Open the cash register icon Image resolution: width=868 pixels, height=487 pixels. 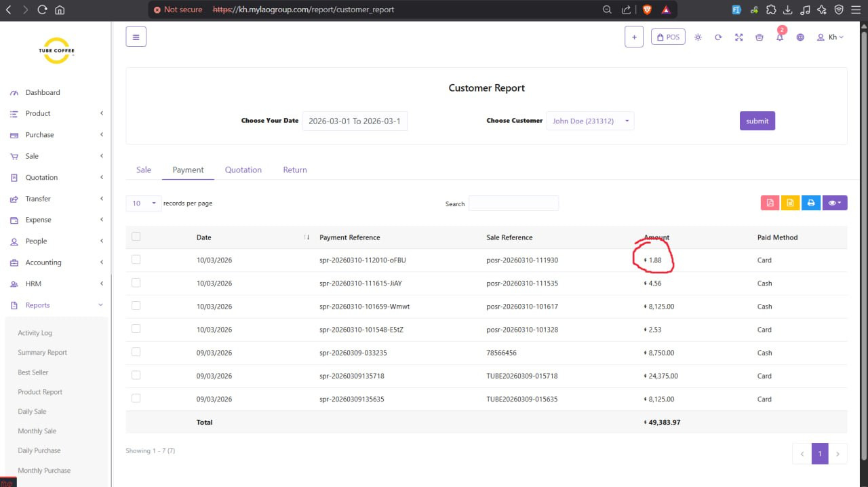click(759, 37)
